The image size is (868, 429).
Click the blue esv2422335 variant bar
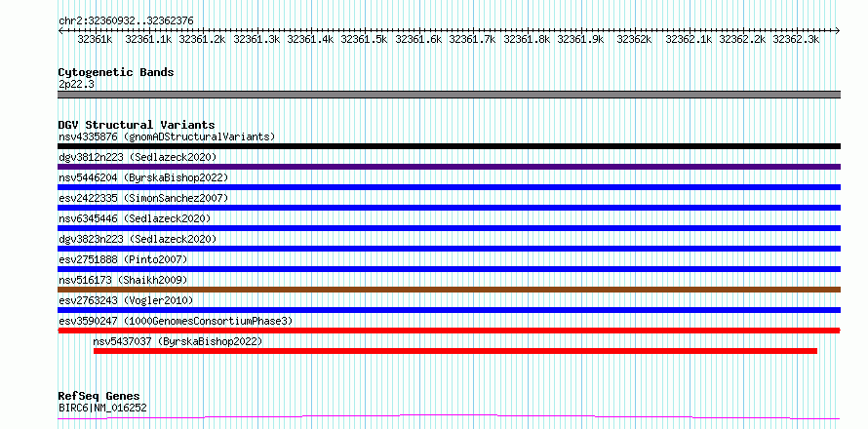[x=449, y=208]
